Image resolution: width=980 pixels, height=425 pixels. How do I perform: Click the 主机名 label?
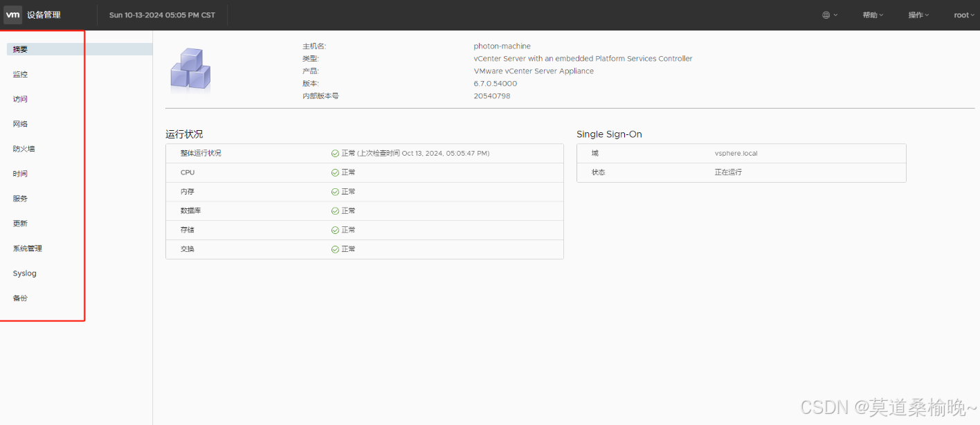point(314,46)
